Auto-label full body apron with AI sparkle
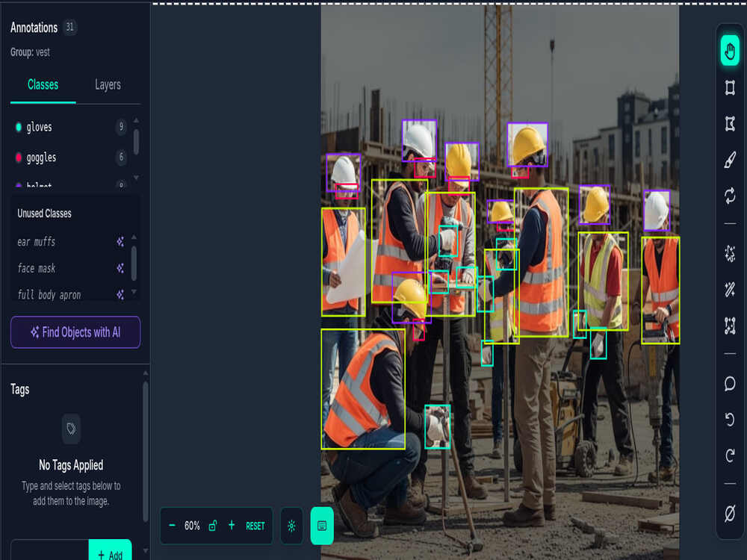This screenshot has width=747, height=560. click(x=120, y=295)
